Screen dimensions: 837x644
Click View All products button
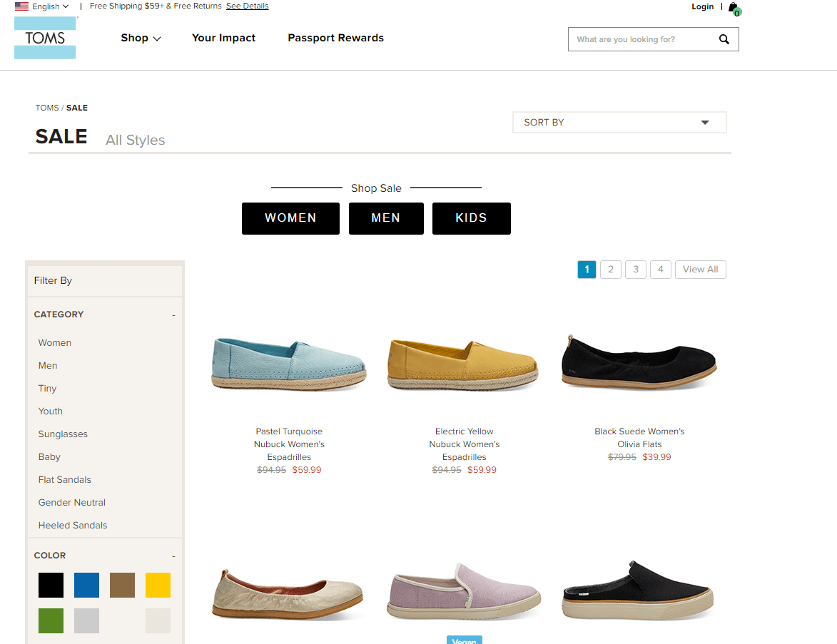coord(700,270)
